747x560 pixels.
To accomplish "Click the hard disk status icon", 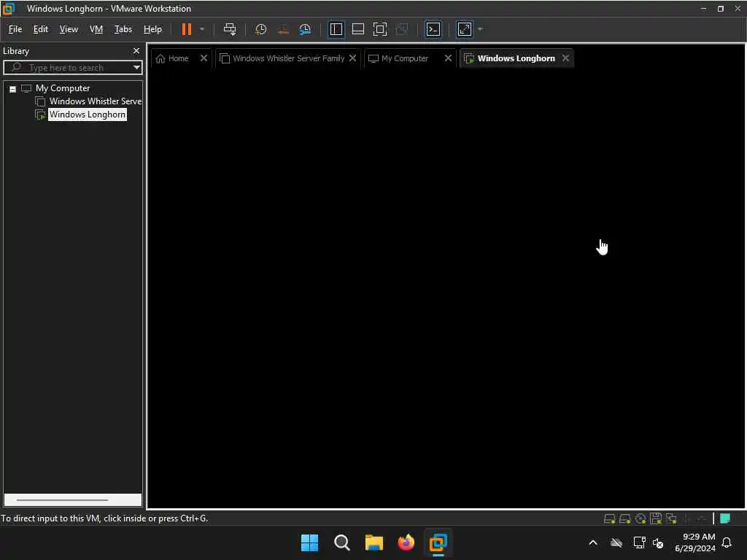I will point(609,518).
